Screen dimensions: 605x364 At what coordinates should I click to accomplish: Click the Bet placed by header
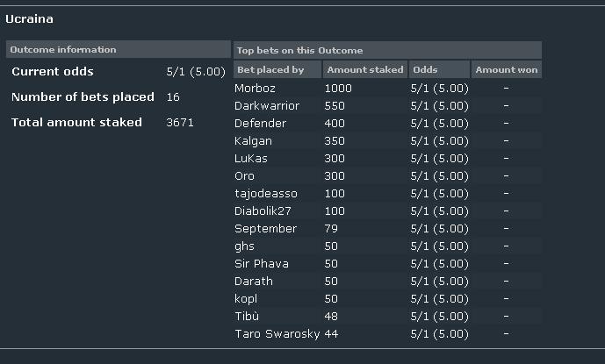(x=277, y=70)
